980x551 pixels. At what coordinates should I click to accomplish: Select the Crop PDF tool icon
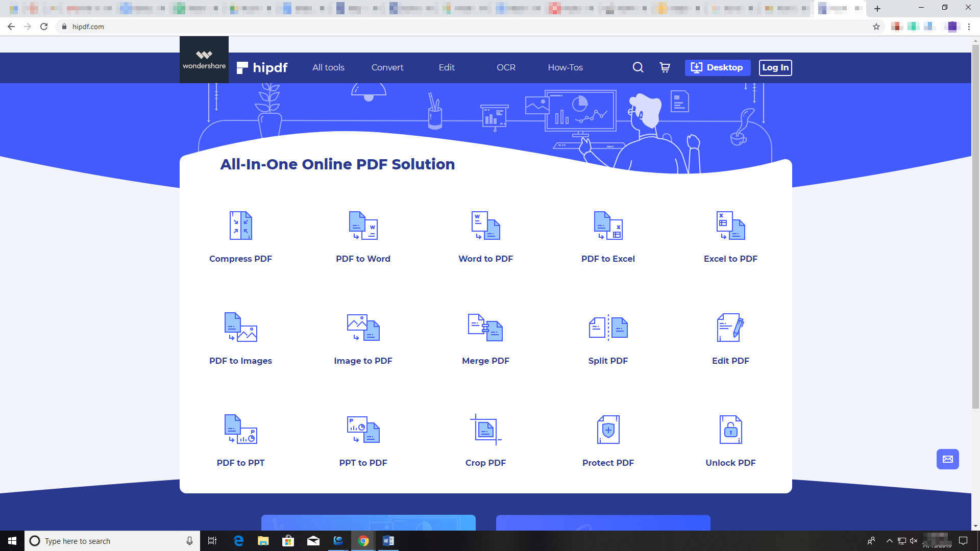click(x=485, y=430)
